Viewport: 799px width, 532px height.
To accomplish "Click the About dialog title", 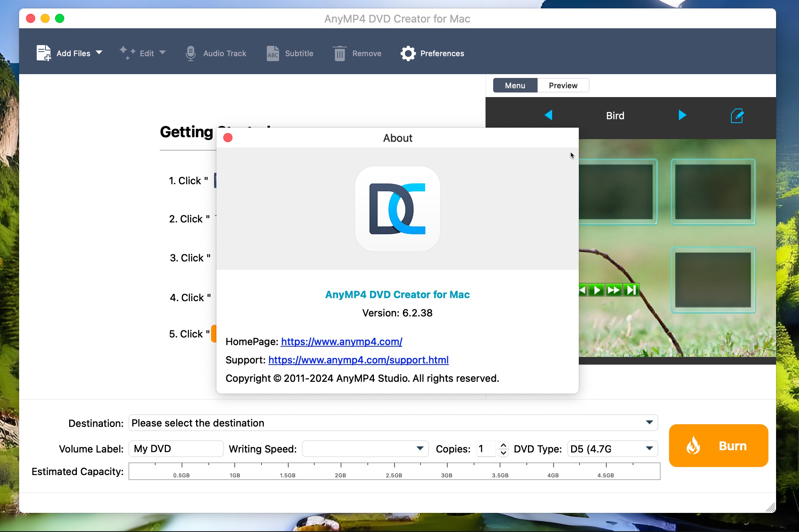I will [398, 138].
